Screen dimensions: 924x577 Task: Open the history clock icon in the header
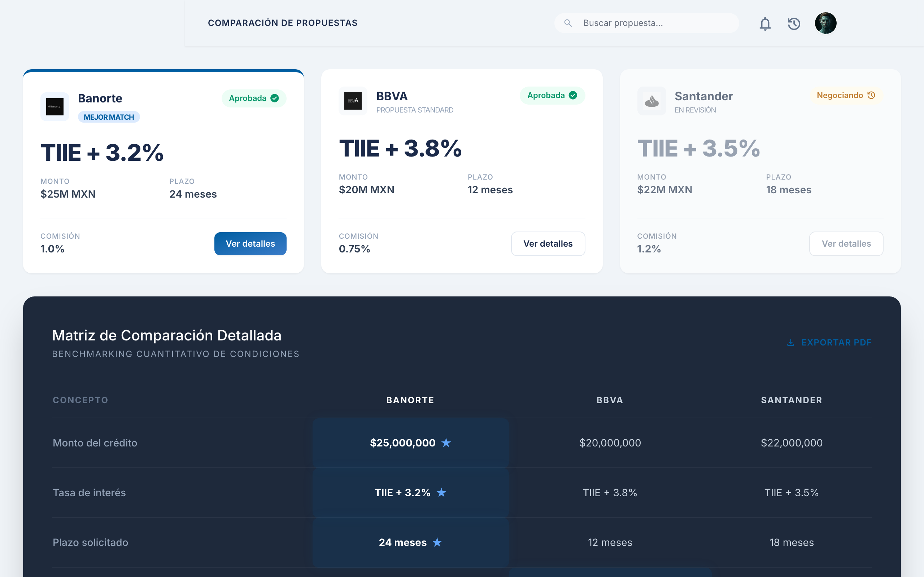pyautogui.click(x=794, y=24)
